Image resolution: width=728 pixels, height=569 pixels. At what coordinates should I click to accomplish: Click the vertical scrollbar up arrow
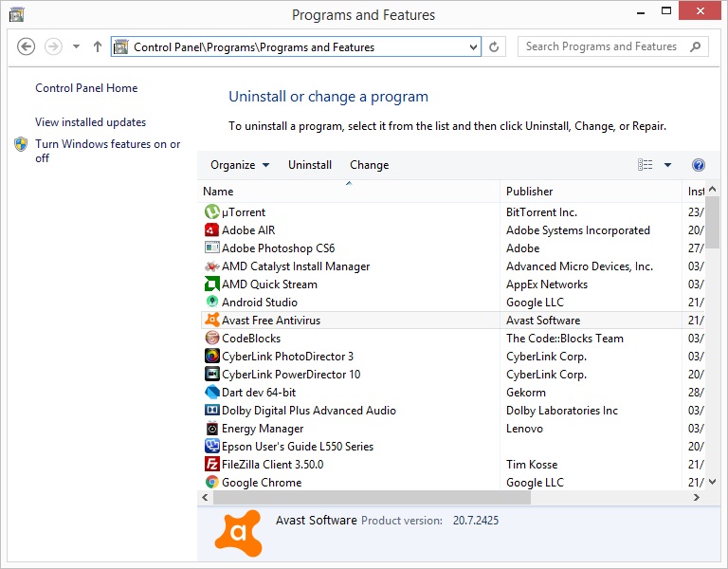tap(713, 189)
